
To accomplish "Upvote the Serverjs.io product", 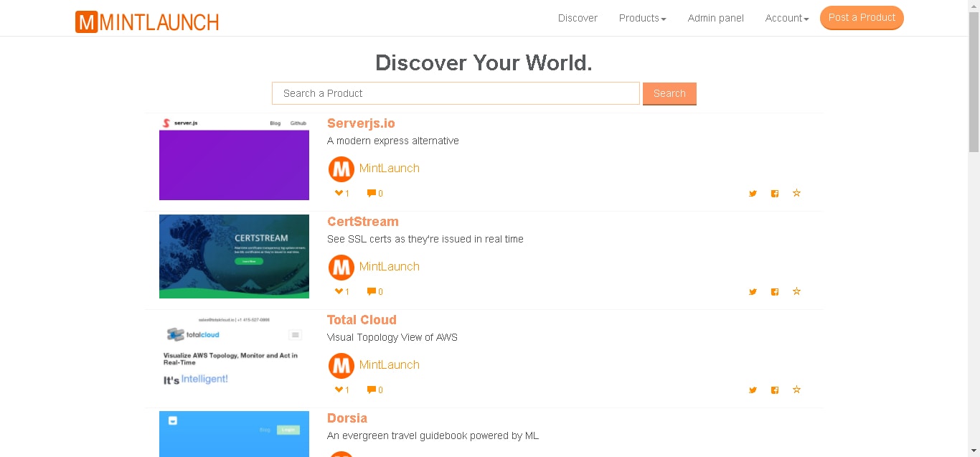I will (x=342, y=193).
